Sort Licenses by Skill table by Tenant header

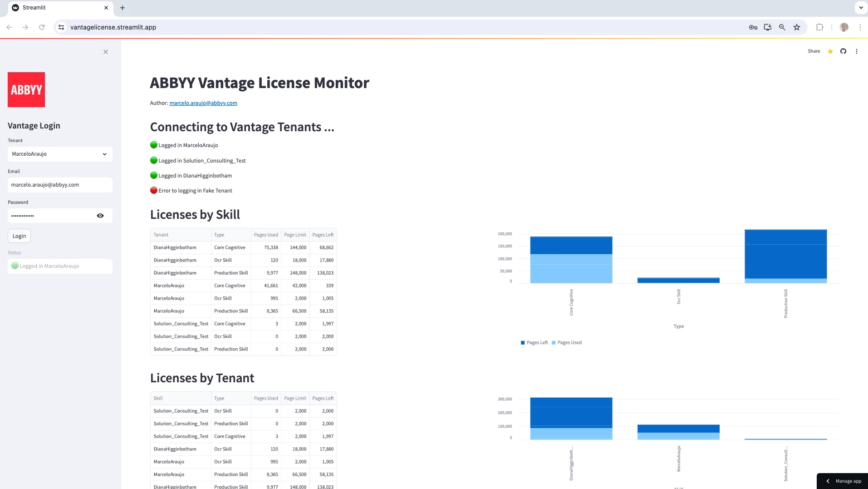pyautogui.click(x=181, y=235)
